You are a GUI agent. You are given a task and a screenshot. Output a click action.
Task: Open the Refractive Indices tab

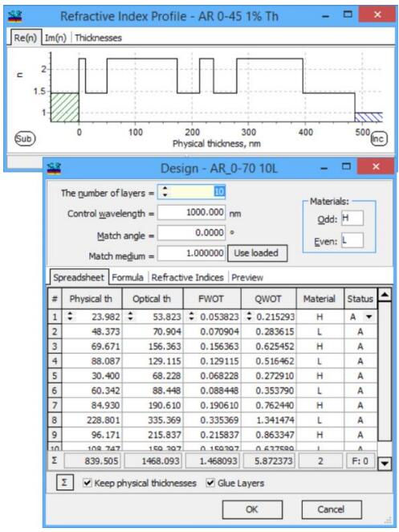(188, 277)
